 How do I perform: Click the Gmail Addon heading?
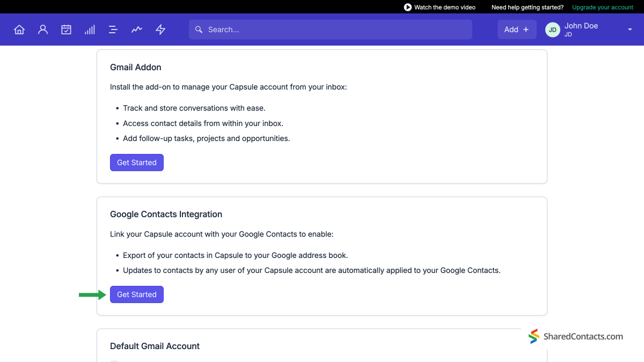136,68
